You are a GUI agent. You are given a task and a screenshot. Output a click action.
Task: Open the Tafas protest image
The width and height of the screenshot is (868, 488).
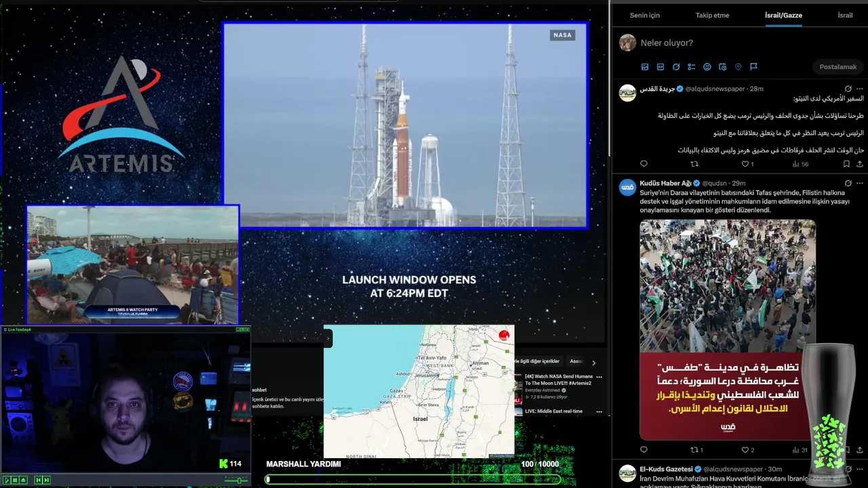[727, 329]
